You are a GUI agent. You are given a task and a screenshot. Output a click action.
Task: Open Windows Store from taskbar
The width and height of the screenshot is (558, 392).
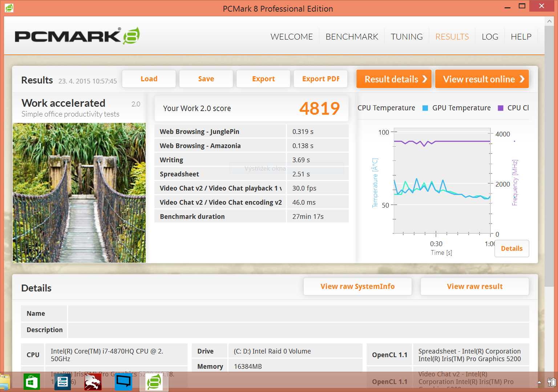pos(32,382)
